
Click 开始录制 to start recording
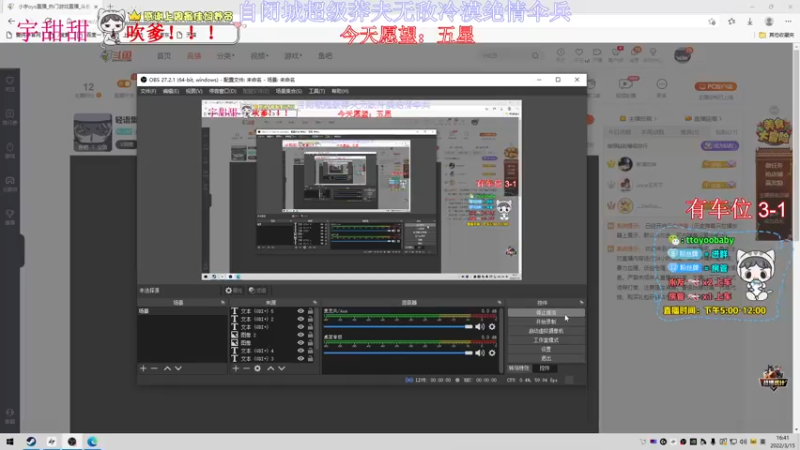point(546,322)
